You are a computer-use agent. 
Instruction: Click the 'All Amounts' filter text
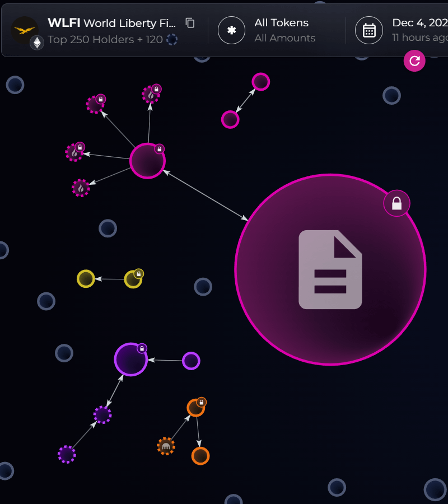click(x=284, y=38)
